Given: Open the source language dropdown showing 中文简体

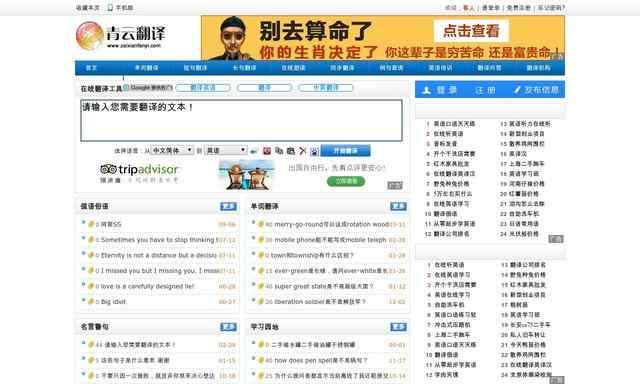Looking at the screenshot, I should (172, 150).
